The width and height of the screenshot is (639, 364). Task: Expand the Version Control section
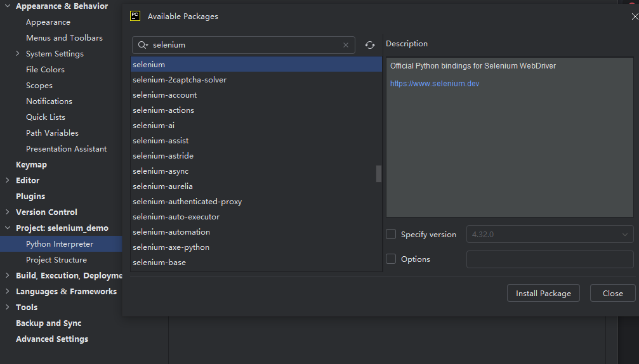coord(8,212)
